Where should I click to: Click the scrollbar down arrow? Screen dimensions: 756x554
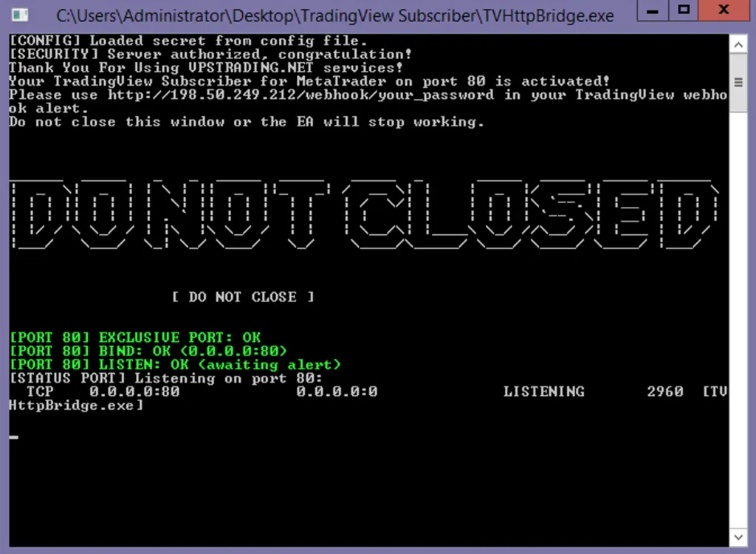[738, 536]
